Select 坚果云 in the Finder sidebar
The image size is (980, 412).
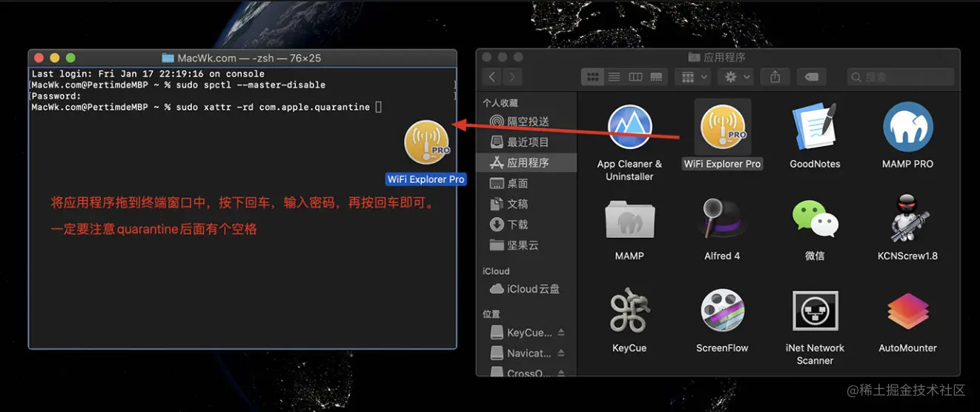point(527,245)
